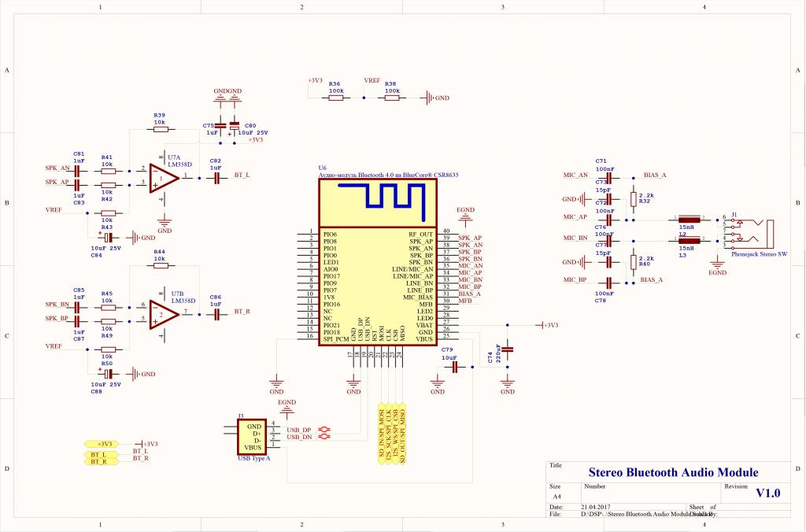Click the L3 15nH inductor symbol
Viewport: 806px width, 532px height.
690,241
